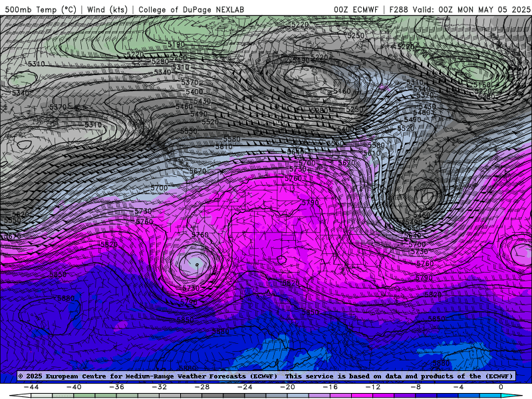Click the ECMWF copyright notice banner
The width and height of the screenshot is (532, 399).
click(x=265, y=376)
